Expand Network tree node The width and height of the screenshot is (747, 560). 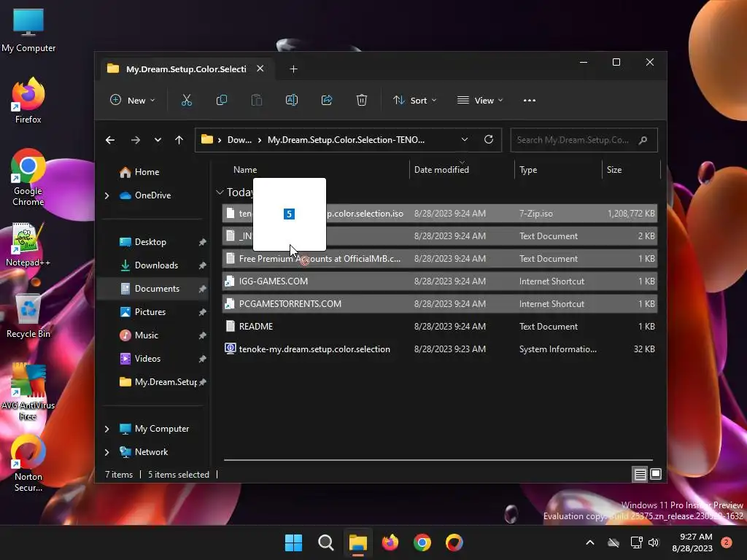click(x=107, y=452)
